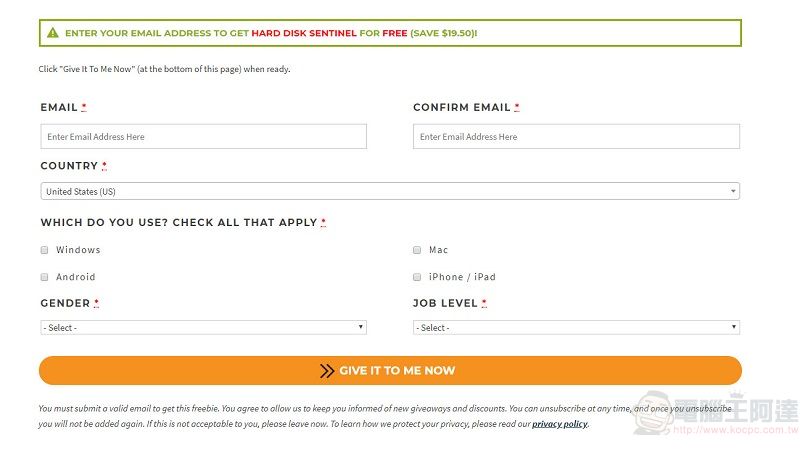The height and width of the screenshot is (449, 800).
Task: Open the Gender select dropdown
Action: [x=204, y=328]
